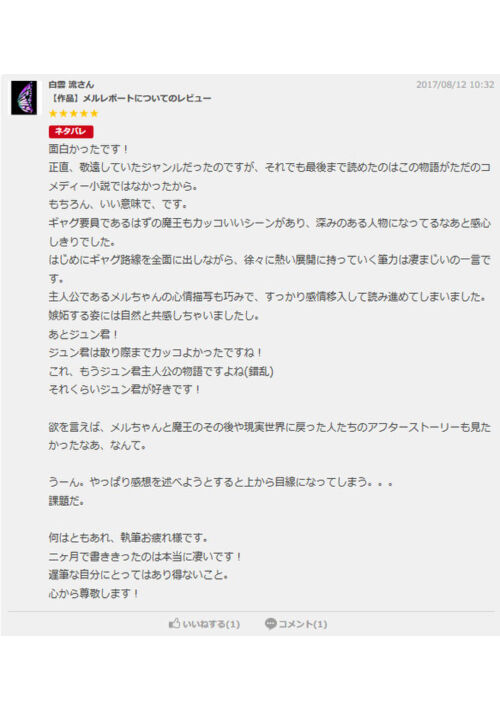
Task: Click the いいねする(1) label
Action: 211,624
